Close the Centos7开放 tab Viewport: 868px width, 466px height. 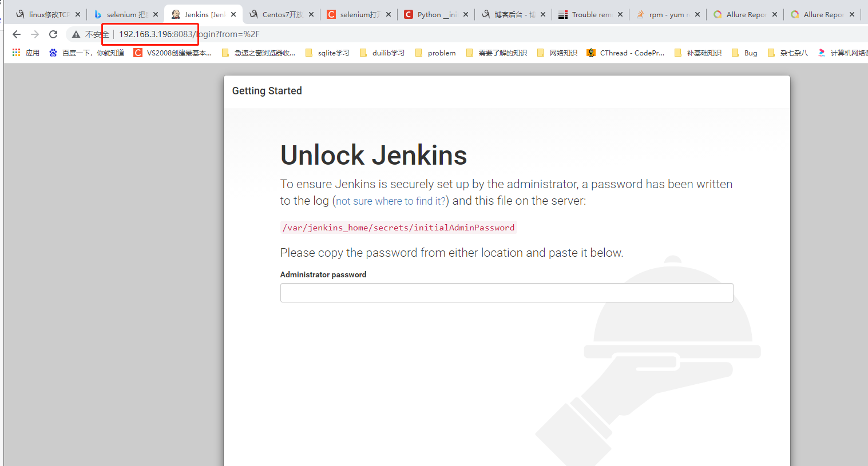[x=311, y=14]
